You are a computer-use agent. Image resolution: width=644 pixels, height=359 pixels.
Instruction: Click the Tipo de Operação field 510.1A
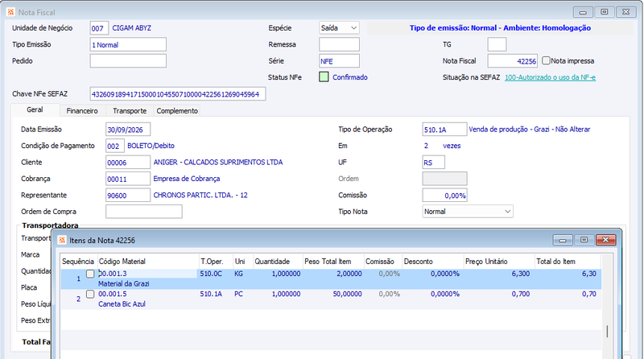tap(445, 130)
